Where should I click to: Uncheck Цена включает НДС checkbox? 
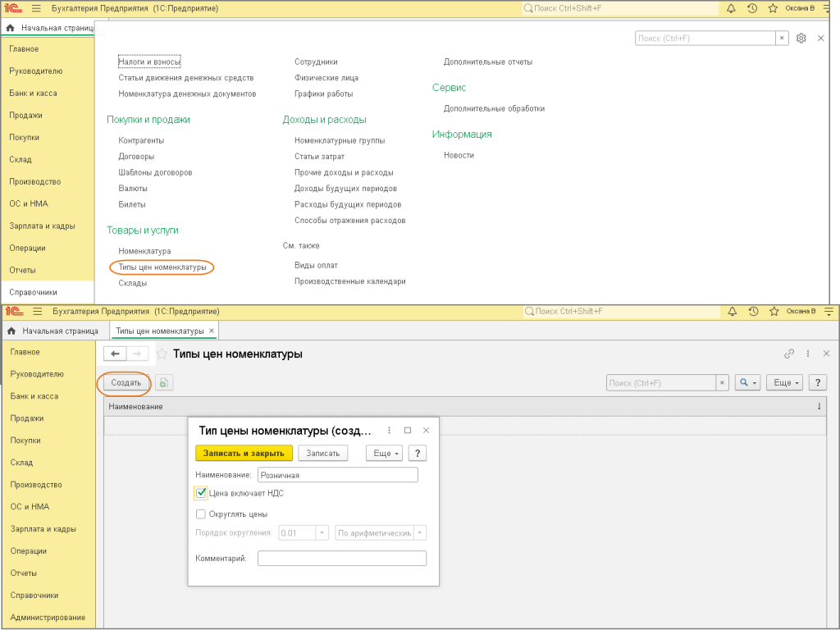point(201,493)
